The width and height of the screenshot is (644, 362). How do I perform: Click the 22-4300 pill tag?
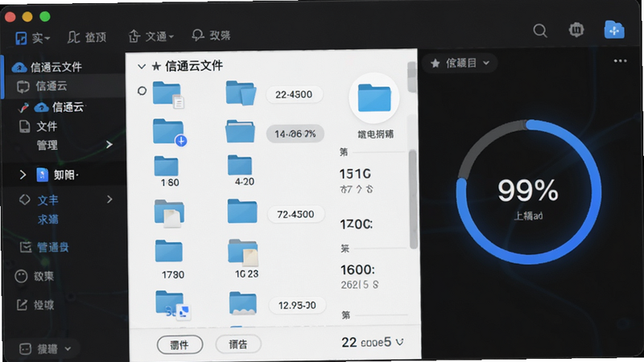click(294, 94)
